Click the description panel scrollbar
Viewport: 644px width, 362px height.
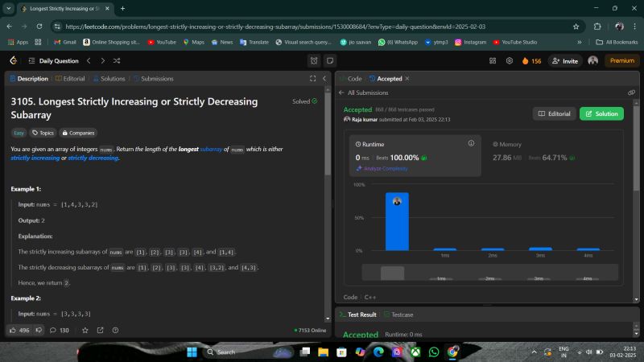pos(328,134)
